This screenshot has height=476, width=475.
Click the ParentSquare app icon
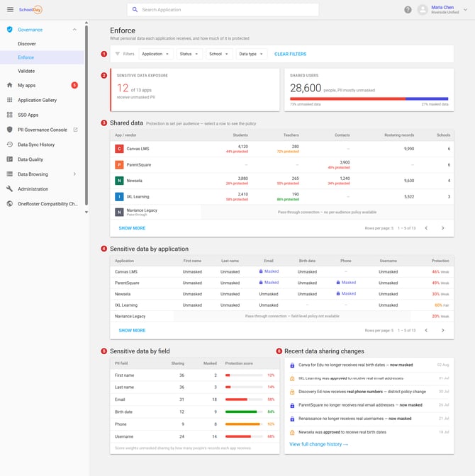click(x=119, y=165)
